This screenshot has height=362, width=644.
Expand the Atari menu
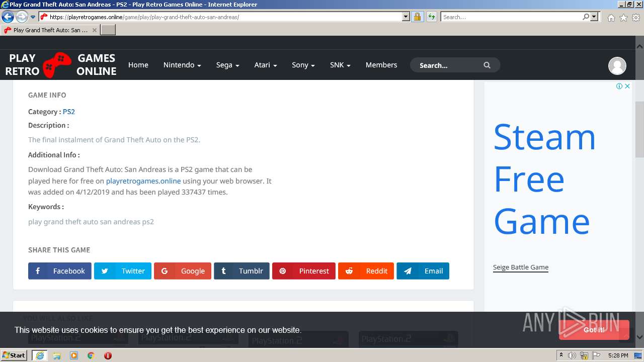pos(266,65)
